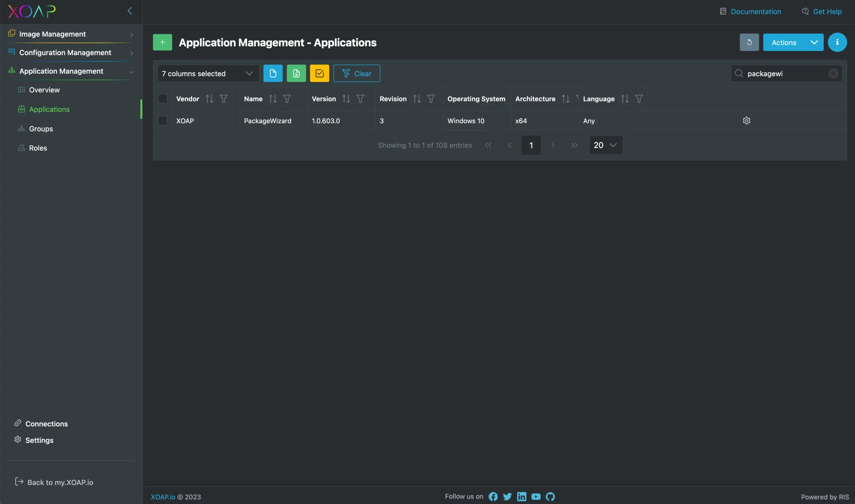Viewport: 855px width, 504px height.
Task: Open the XOAP.io footer link
Action: 163,497
